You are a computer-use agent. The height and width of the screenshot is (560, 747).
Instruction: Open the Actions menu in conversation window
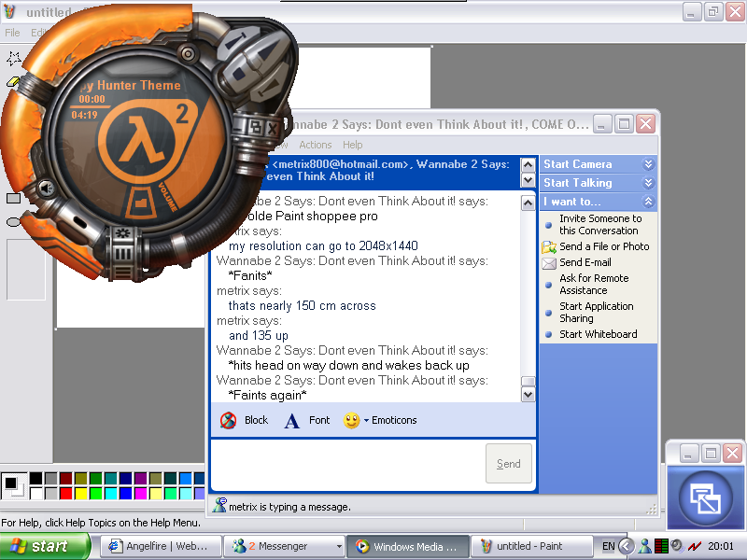315,145
